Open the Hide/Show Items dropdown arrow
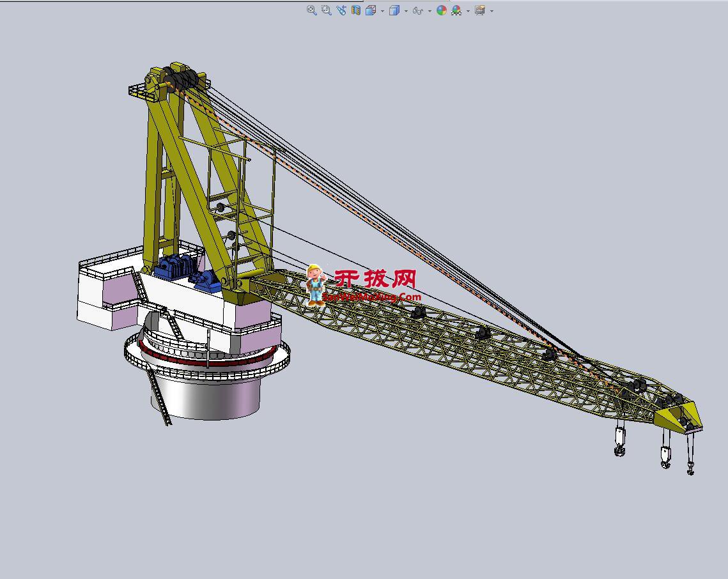Viewport: 728px width, 579px height. 430,11
